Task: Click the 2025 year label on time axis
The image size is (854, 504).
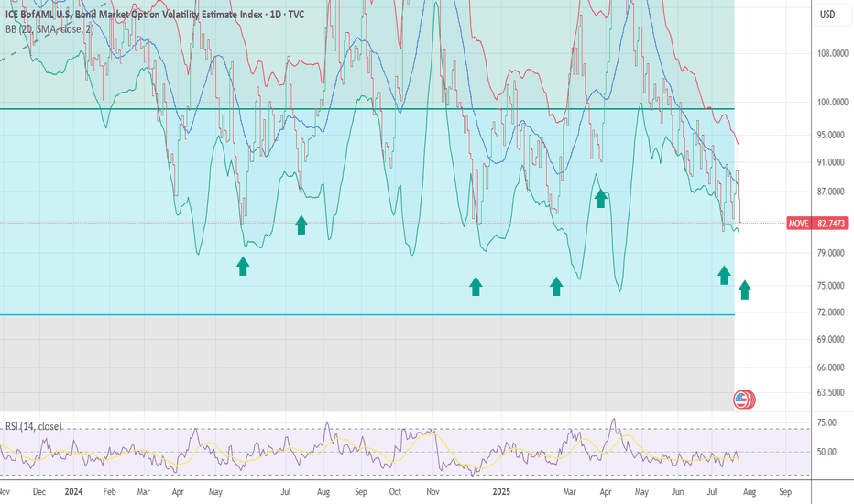Action: [501, 491]
